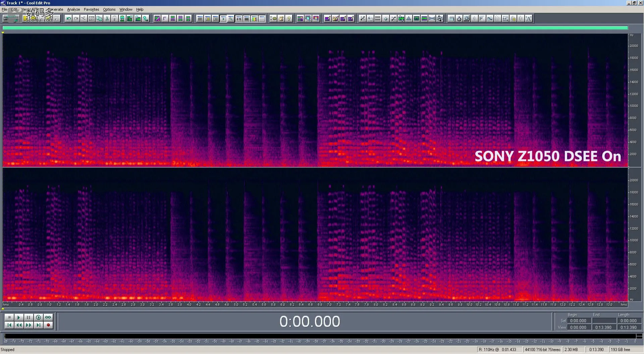The width and height of the screenshot is (644, 354).
Task: Click the bow-tie shaped effect icon
Action: point(432,18)
